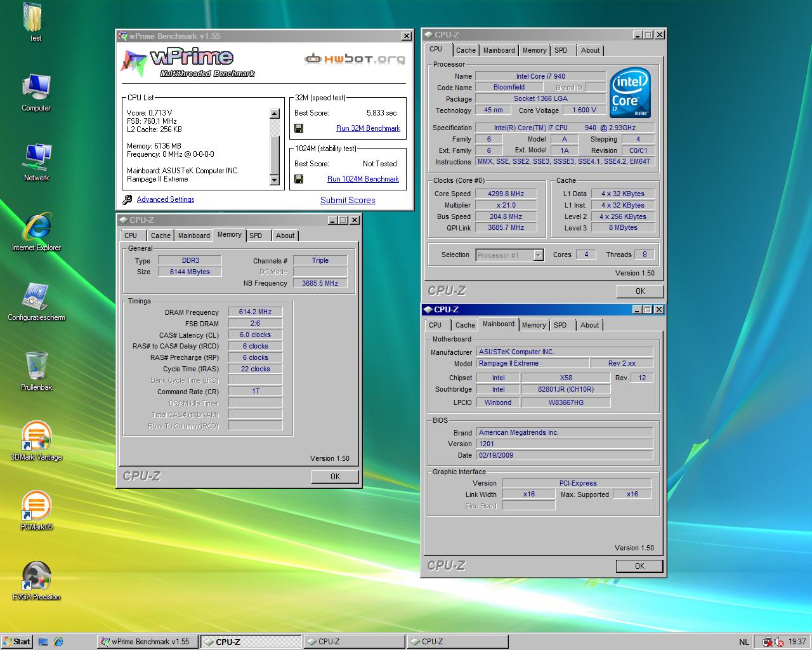Click the volume tray icon in taskbar

(x=779, y=642)
